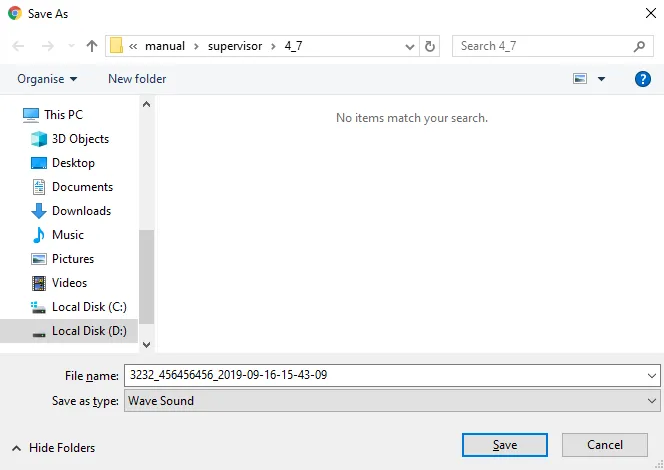
Task: Expand hidden path chevrons in address bar
Action: [133, 46]
